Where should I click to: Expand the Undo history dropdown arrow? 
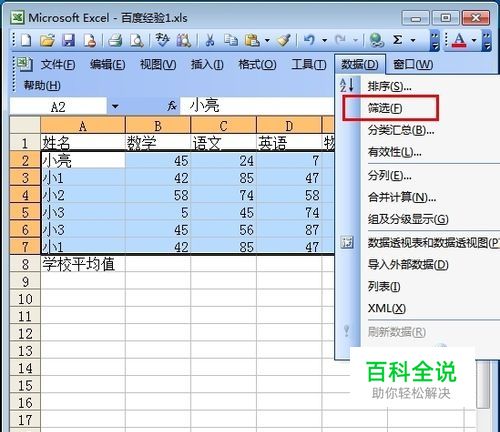(324, 40)
